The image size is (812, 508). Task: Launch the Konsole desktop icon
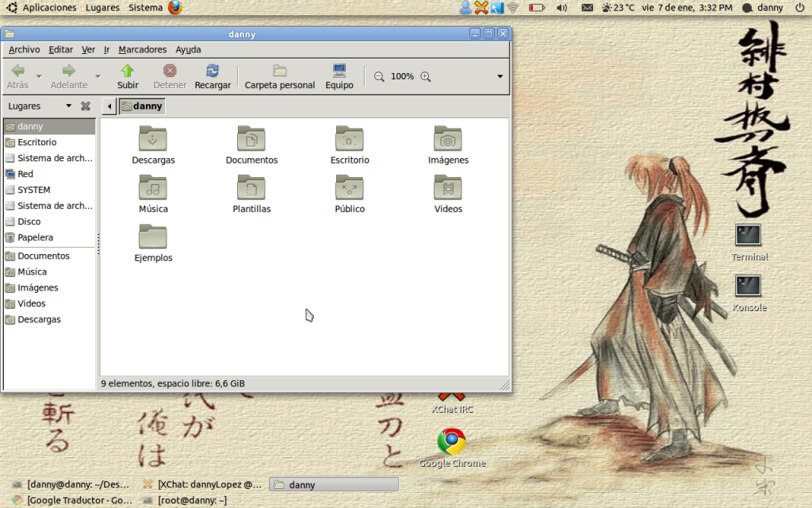749,286
